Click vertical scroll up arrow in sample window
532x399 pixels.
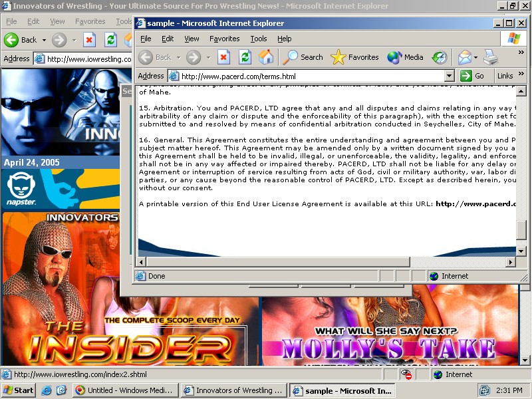coord(521,91)
